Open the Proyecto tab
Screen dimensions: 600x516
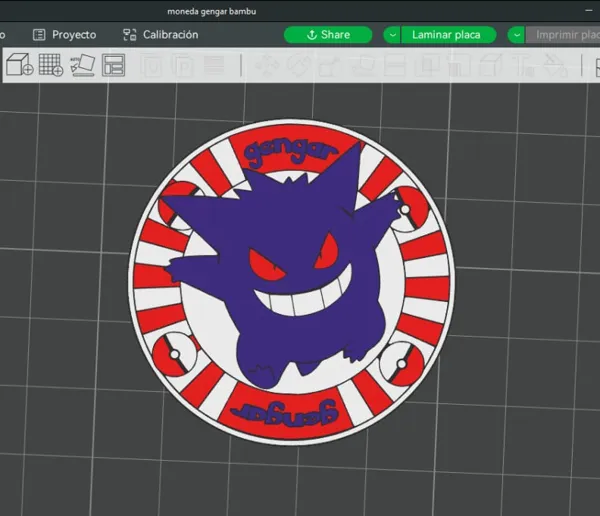65,35
